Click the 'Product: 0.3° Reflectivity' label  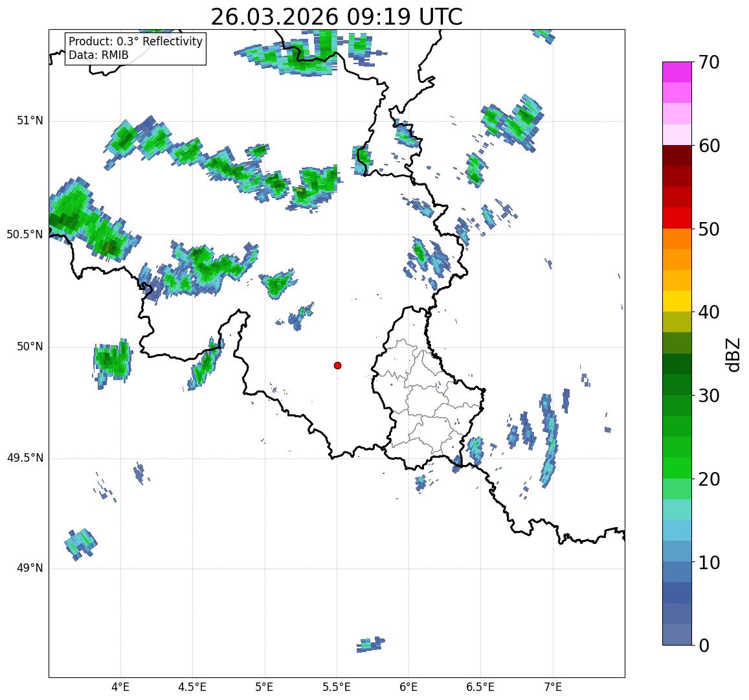point(136,41)
